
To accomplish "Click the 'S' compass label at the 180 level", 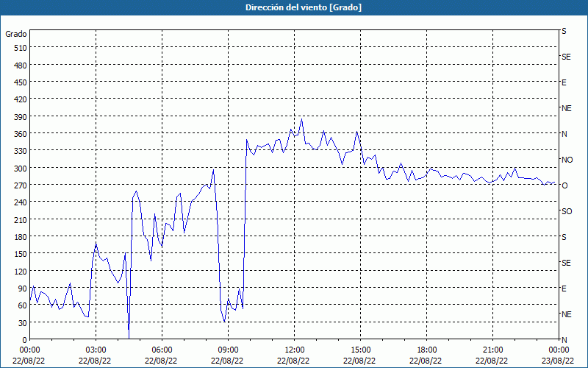I will coord(564,237).
